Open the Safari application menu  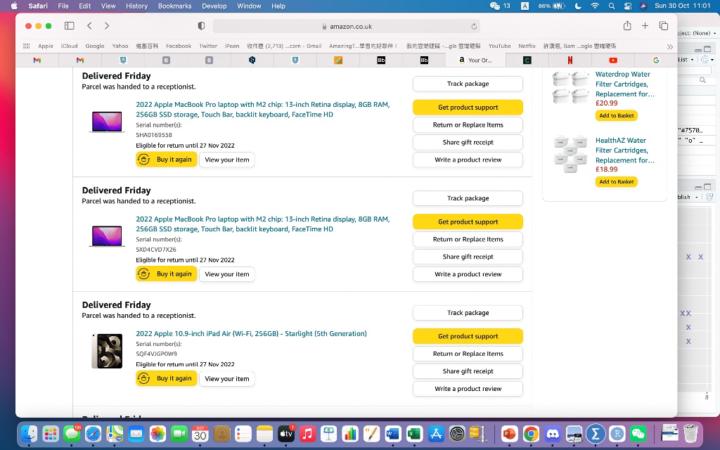tap(38, 6)
